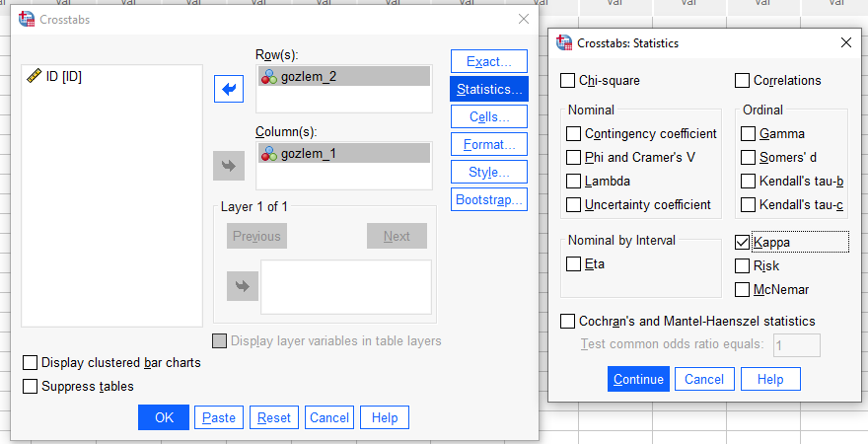Close the Crosstabs dialog window
The height and width of the screenshot is (444, 868).
[523, 19]
